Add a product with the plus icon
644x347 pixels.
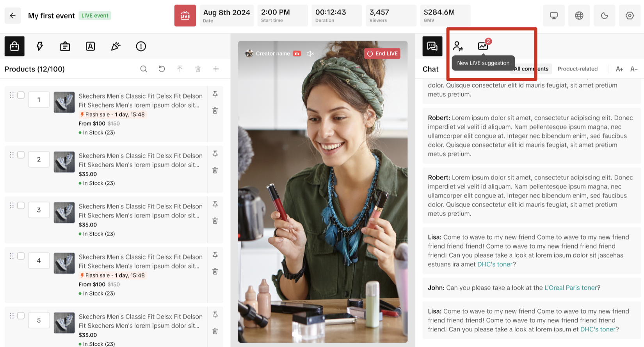[x=216, y=69]
